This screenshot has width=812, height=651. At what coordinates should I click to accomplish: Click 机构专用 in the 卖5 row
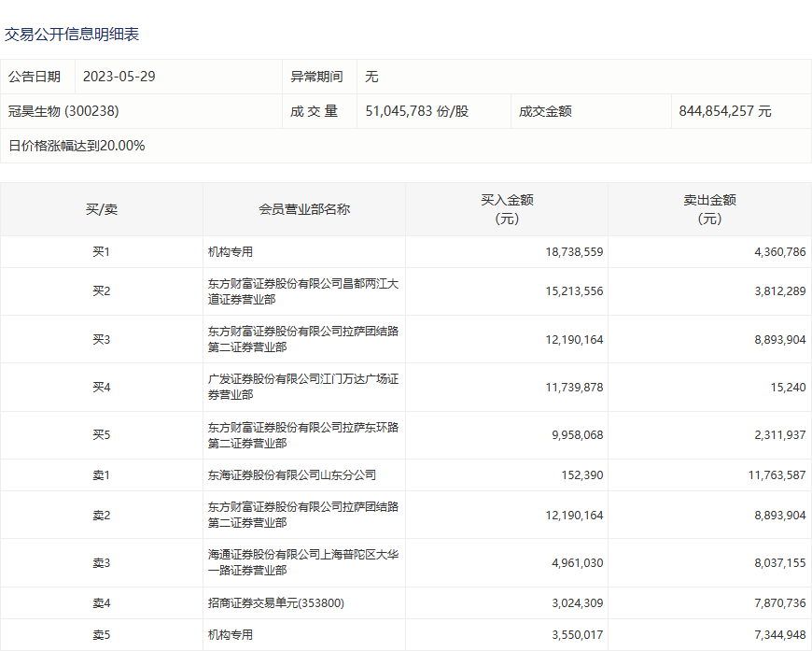[x=231, y=635]
